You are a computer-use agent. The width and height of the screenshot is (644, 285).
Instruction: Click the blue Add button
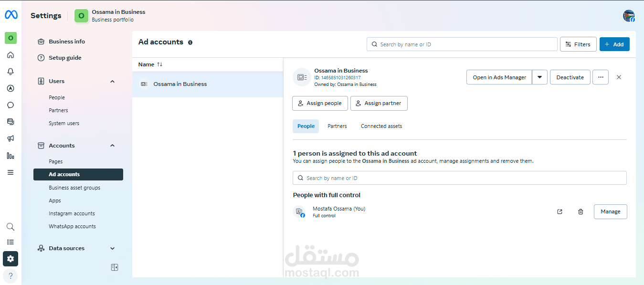tap(614, 44)
